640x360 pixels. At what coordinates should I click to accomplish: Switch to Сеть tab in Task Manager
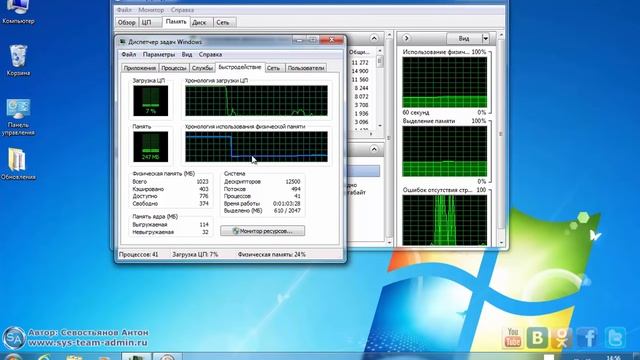pyautogui.click(x=273, y=68)
